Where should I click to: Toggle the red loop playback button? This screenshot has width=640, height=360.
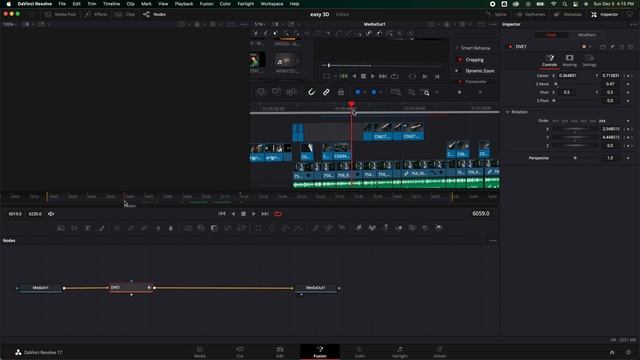point(278,213)
